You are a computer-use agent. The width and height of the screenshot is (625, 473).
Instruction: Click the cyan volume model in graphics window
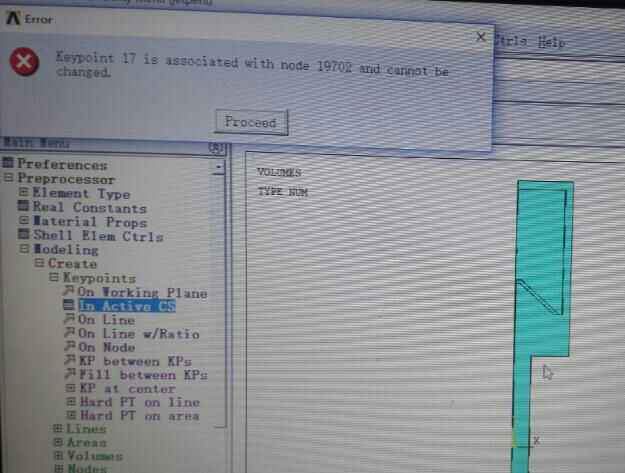(x=542, y=271)
